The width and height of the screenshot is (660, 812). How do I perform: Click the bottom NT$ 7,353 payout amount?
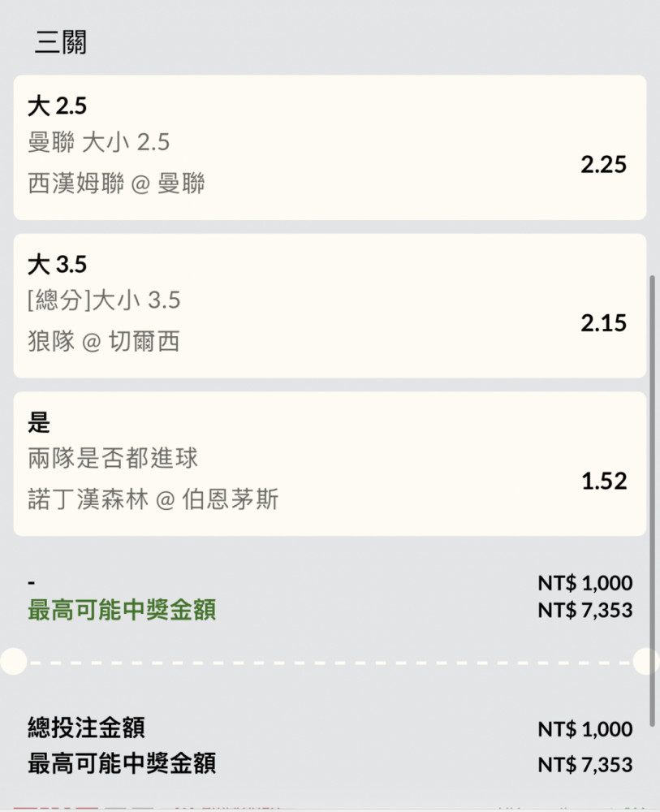tap(585, 765)
